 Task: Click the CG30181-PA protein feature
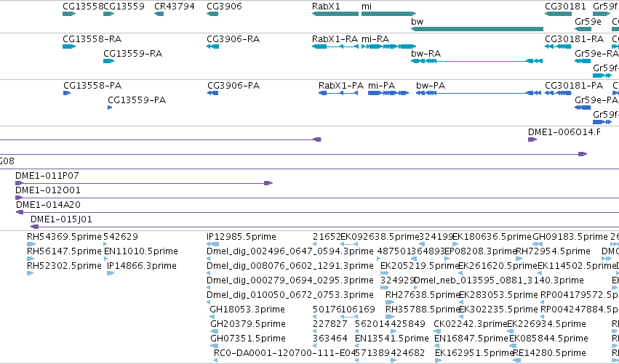click(x=558, y=93)
